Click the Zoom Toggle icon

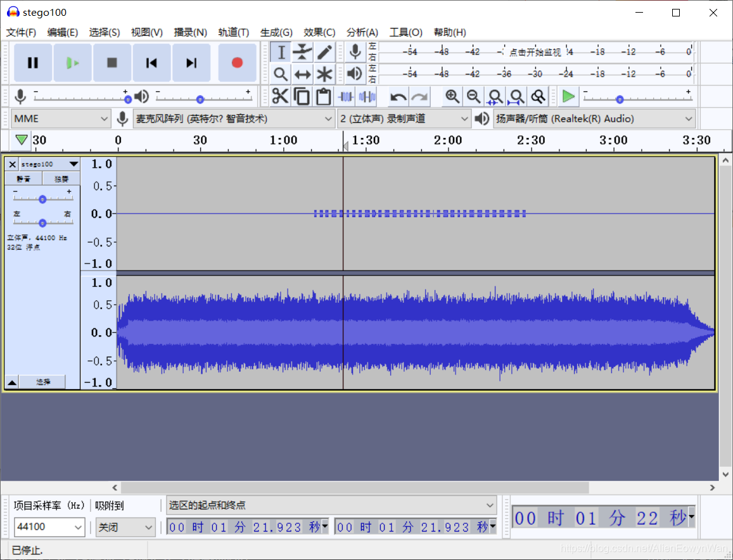pos(538,96)
